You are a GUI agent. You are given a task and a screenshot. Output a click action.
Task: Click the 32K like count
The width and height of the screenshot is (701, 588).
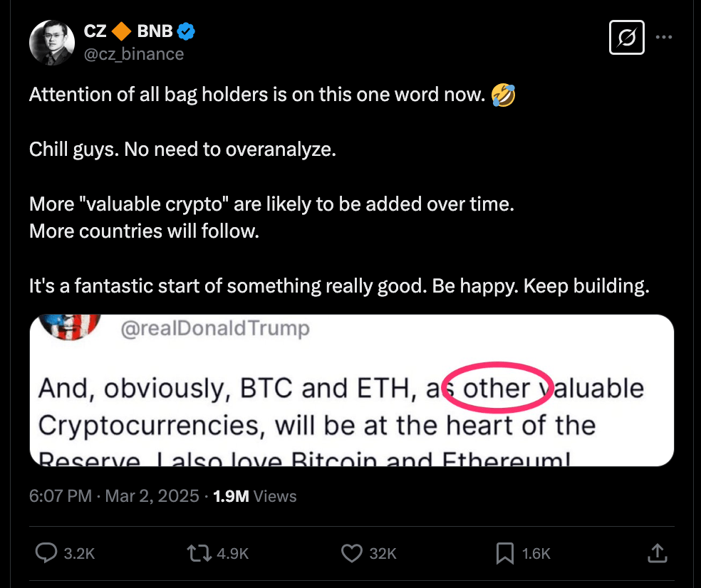coord(382,552)
